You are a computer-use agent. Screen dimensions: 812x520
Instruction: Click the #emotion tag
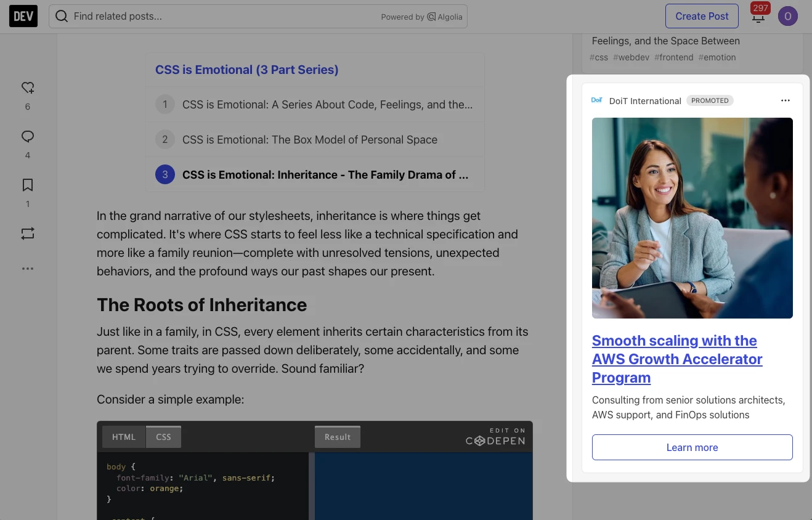pyautogui.click(x=717, y=57)
